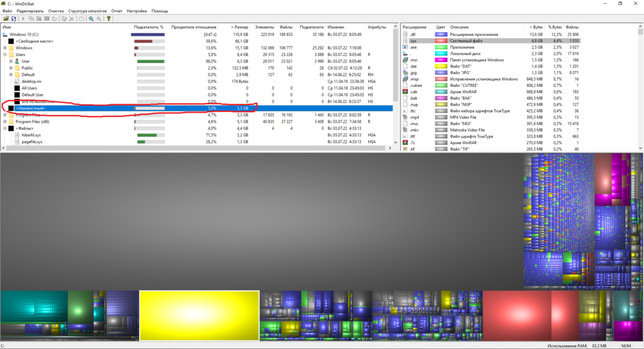Click the .cab WinRAR archive icon
The image size is (644, 349).
(406, 91)
